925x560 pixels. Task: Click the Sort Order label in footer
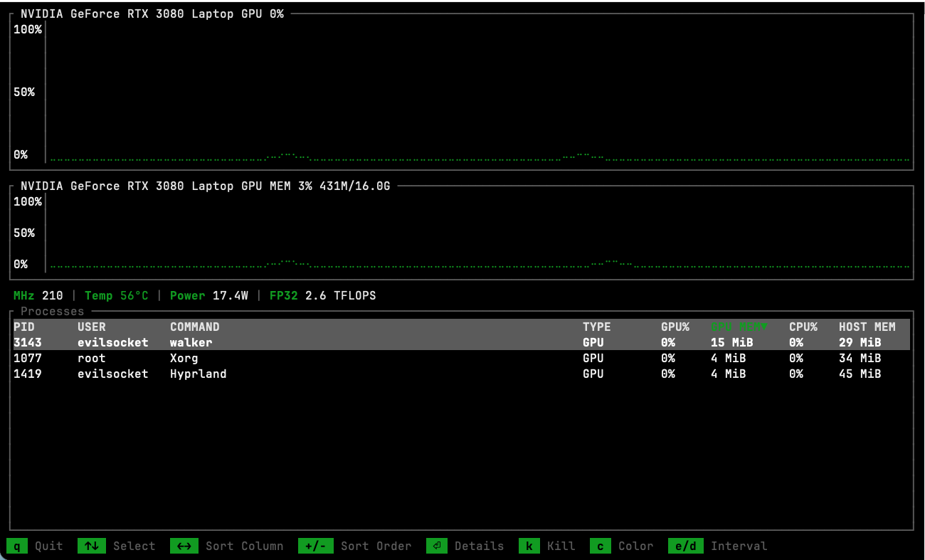tap(376, 546)
